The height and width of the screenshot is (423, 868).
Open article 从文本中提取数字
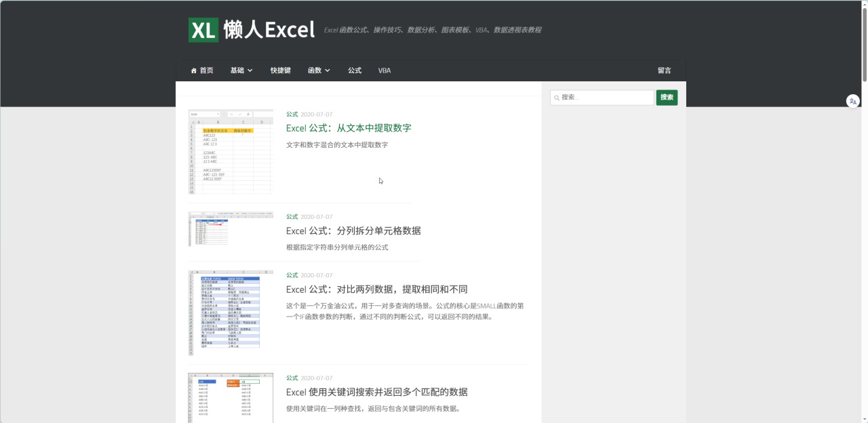(x=349, y=128)
